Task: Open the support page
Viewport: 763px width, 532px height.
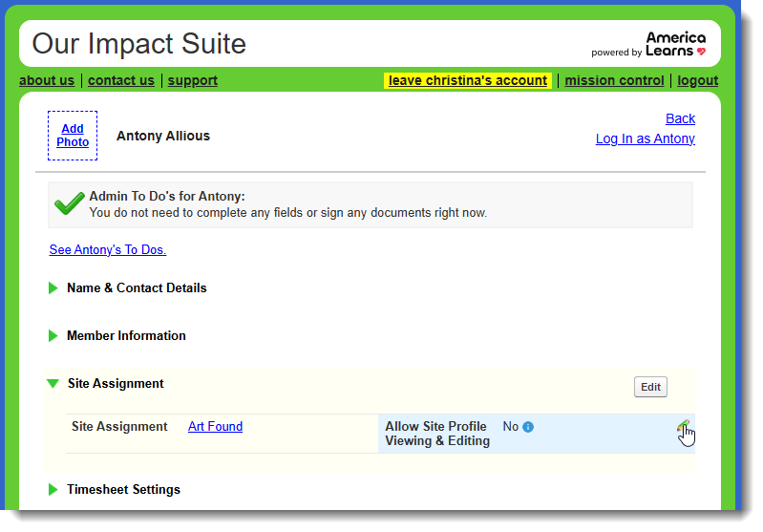Action: point(193,80)
